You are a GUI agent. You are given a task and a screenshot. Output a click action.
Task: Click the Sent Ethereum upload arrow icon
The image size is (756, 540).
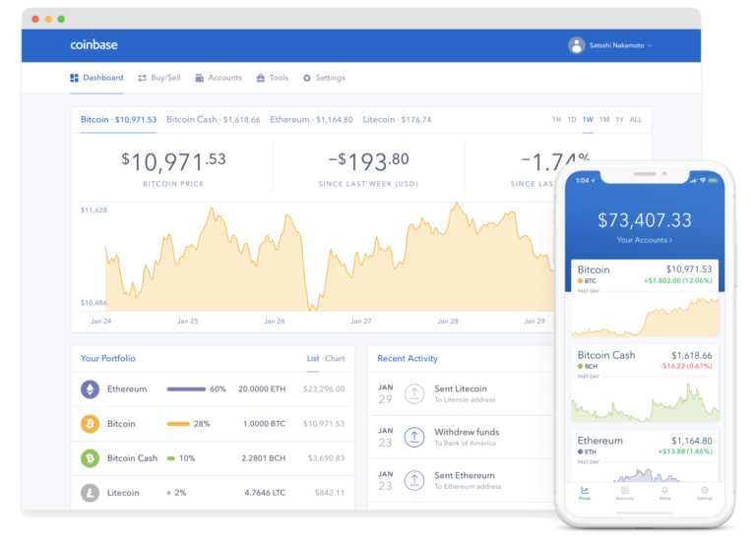414,481
